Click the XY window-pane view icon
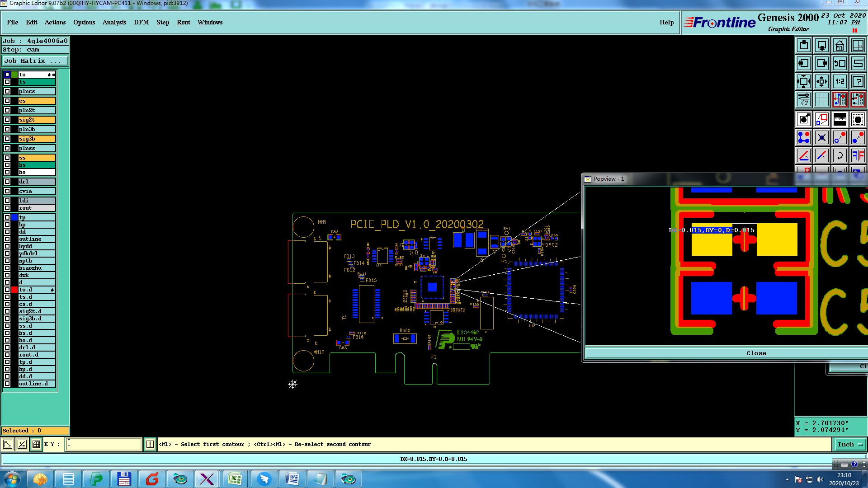 [858, 45]
